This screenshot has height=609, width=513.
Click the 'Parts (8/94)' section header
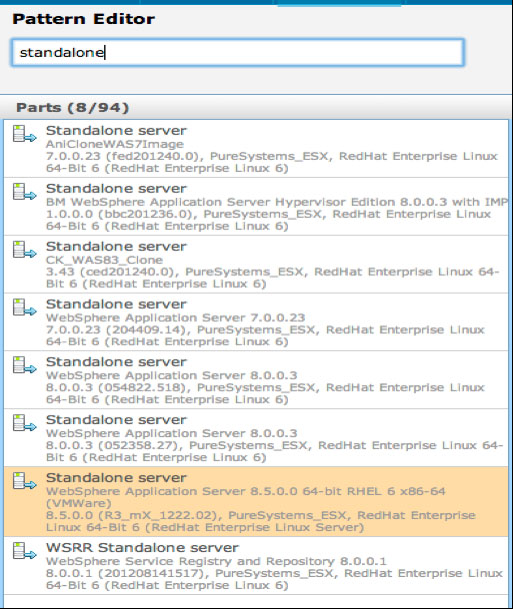click(72, 108)
